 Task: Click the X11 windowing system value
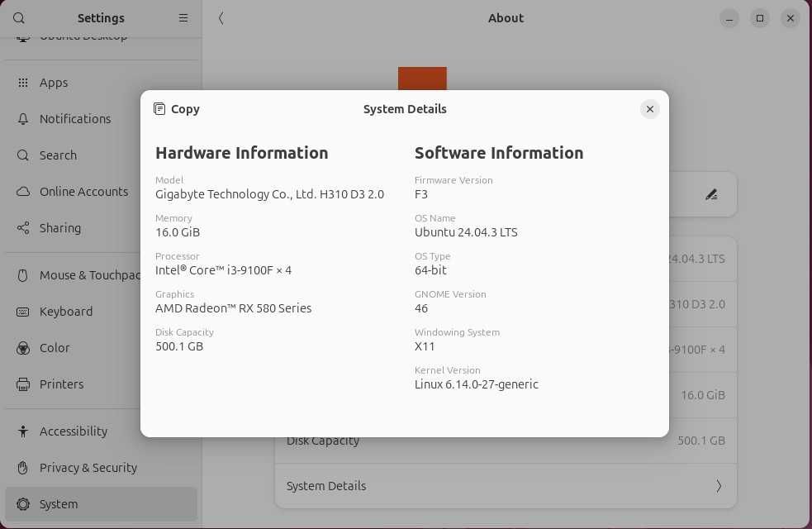[425, 346]
